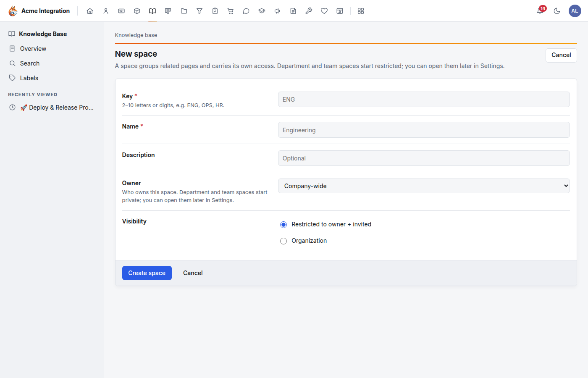The width and height of the screenshot is (588, 378).
Task: Click the Knowledge base breadcrumb
Action: click(x=136, y=35)
